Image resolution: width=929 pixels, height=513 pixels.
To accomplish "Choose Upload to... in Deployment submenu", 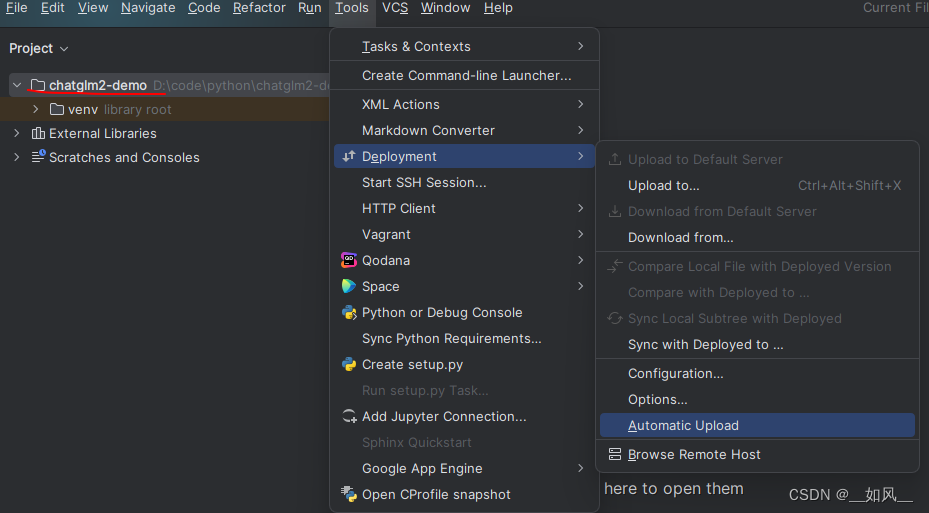I will tap(663, 185).
